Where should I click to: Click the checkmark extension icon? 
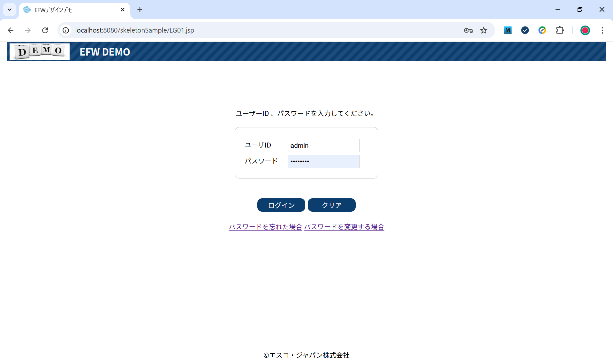click(x=525, y=30)
